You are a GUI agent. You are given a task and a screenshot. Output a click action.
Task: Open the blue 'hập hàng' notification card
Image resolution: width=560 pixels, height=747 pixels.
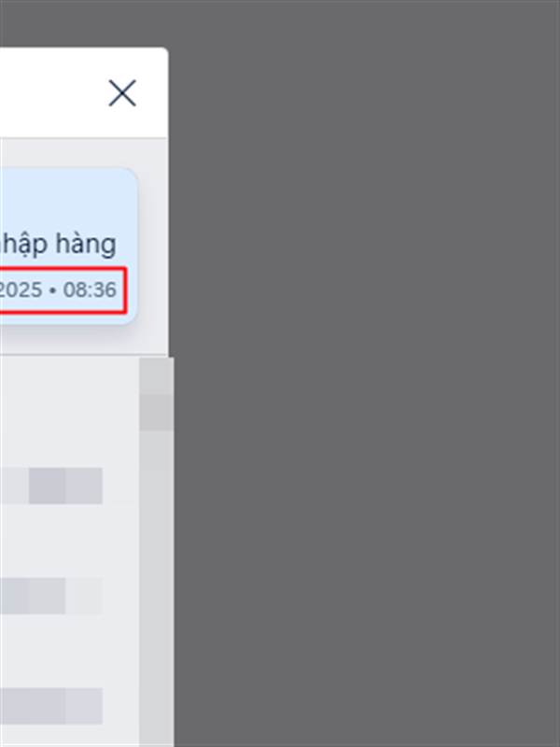pyautogui.click(x=68, y=246)
